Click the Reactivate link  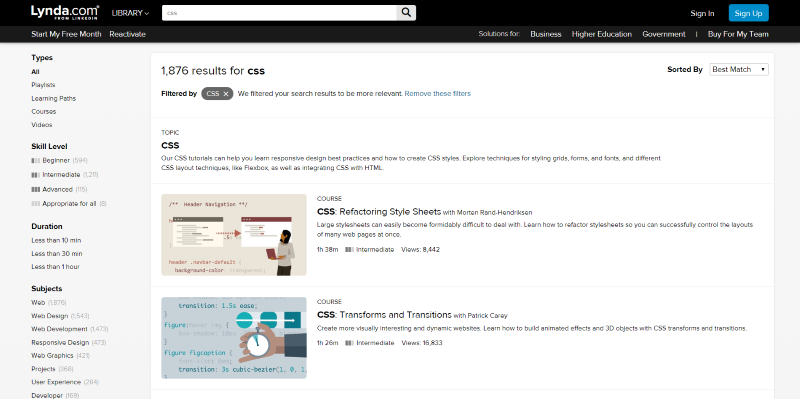click(128, 34)
